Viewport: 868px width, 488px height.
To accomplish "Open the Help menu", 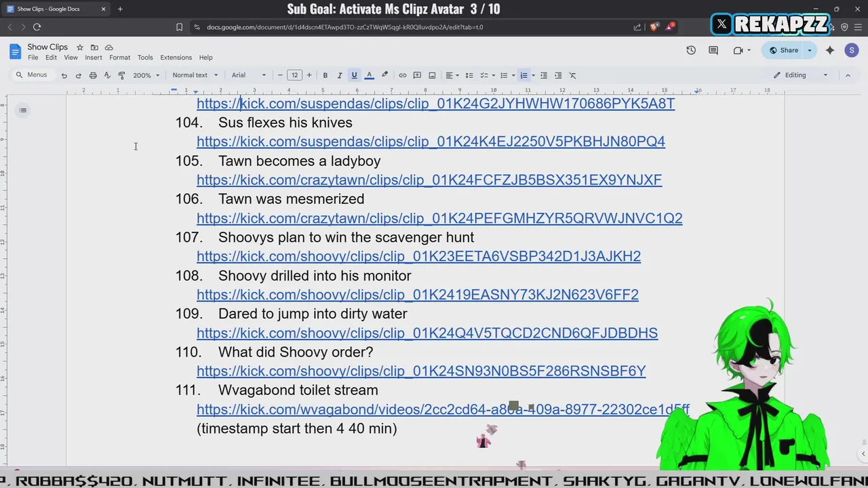I will point(205,58).
